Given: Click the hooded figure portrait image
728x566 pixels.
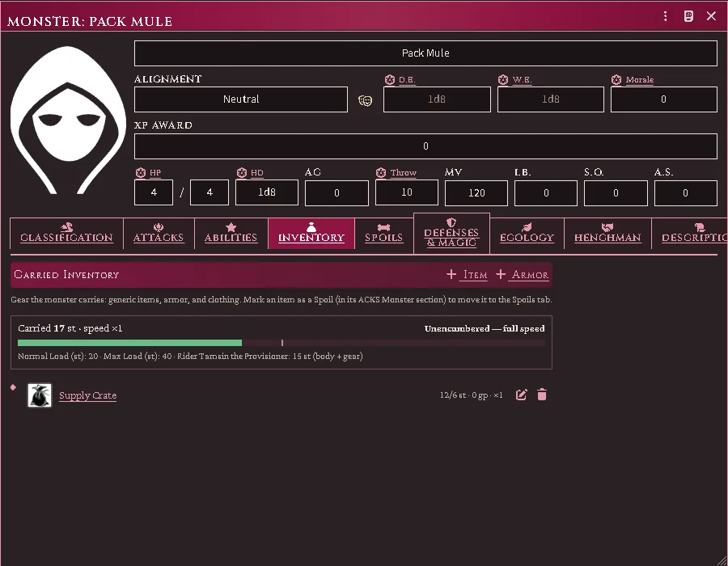Looking at the screenshot, I should click(68, 120).
